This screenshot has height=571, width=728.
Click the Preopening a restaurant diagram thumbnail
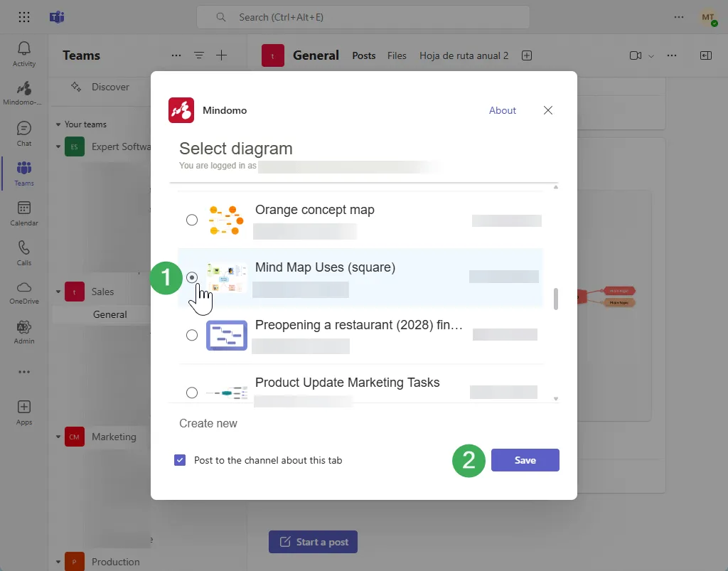[x=227, y=335]
